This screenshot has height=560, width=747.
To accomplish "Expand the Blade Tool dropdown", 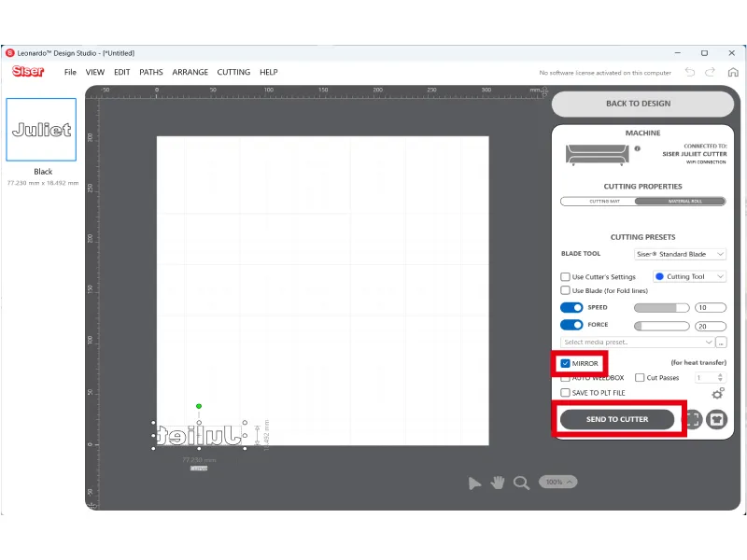I will pos(679,254).
